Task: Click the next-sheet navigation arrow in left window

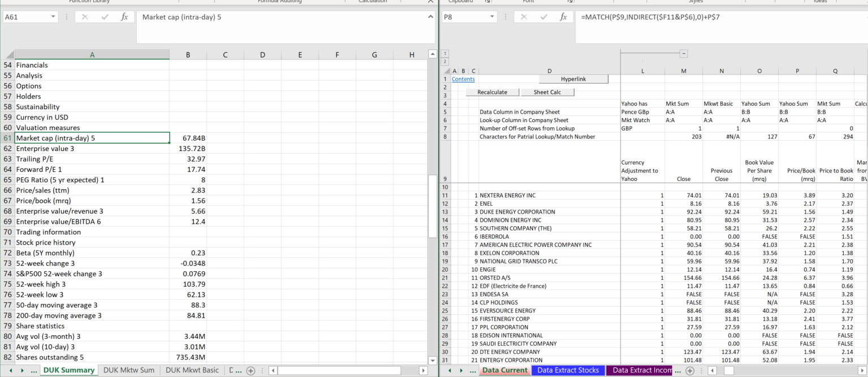Action: [x=22, y=370]
